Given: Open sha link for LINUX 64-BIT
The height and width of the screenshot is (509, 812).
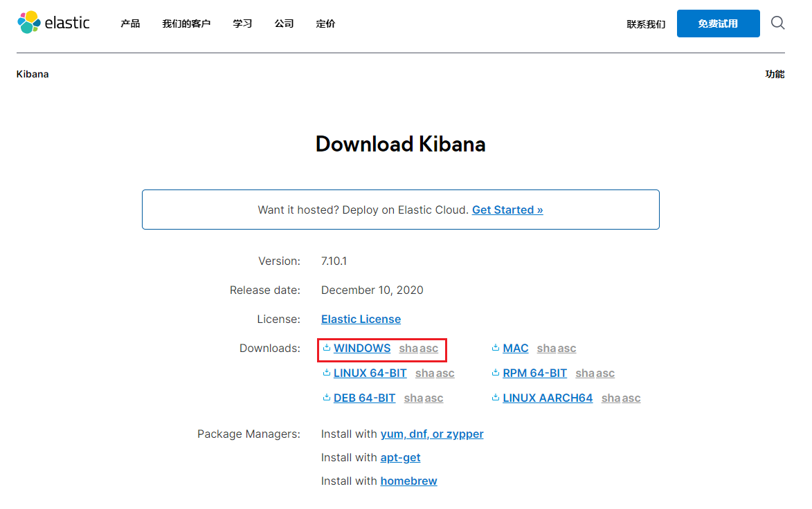Looking at the screenshot, I should (424, 373).
